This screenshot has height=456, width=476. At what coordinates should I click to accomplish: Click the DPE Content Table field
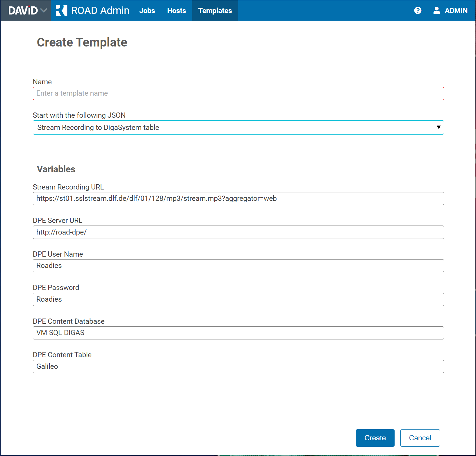pos(238,366)
